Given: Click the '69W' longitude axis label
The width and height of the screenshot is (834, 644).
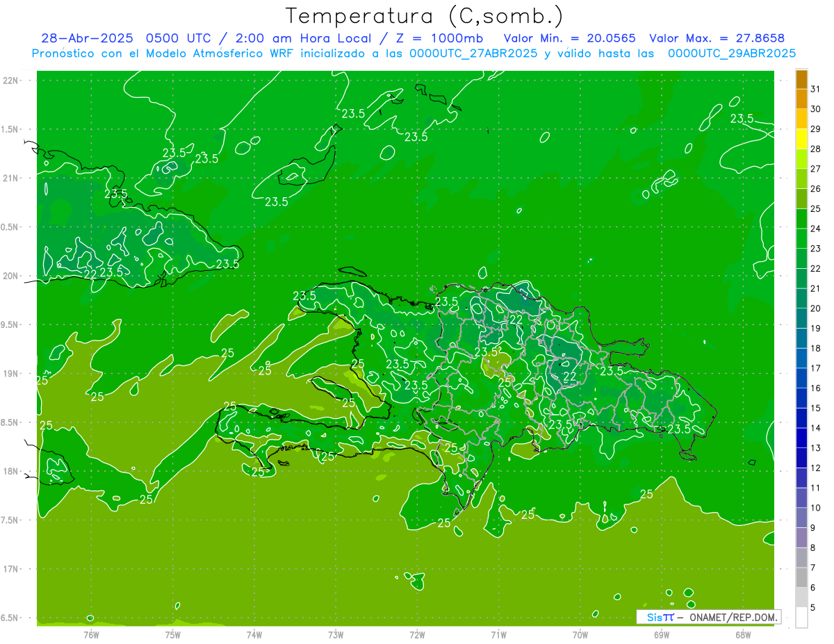Looking at the screenshot, I should [x=661, y=634].
